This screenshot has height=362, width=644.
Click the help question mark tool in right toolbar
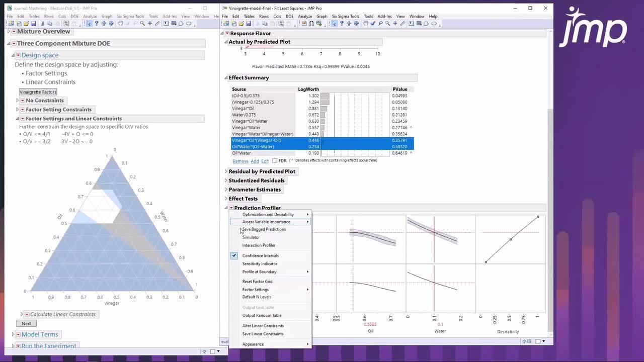pos(342,24)
